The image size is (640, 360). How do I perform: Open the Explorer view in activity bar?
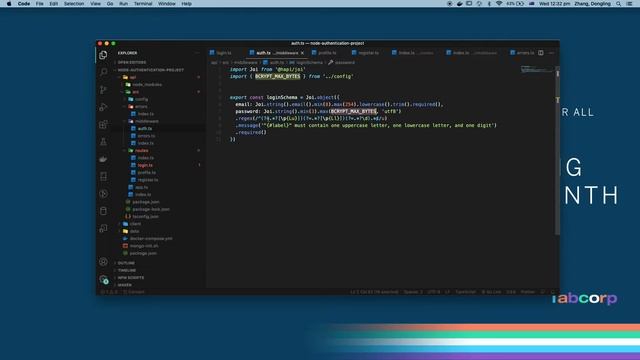(x=103, y=55)
